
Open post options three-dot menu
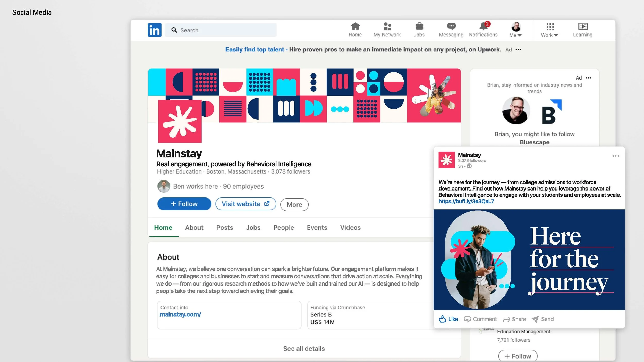(x=616, y=156)
